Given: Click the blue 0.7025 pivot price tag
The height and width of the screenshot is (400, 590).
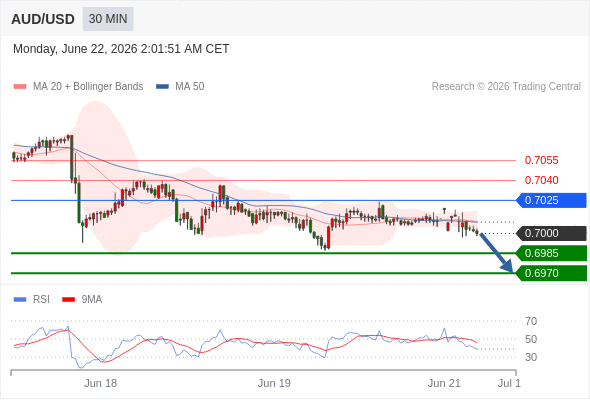Looking at the screenshot, I should (x=551, y=200).
